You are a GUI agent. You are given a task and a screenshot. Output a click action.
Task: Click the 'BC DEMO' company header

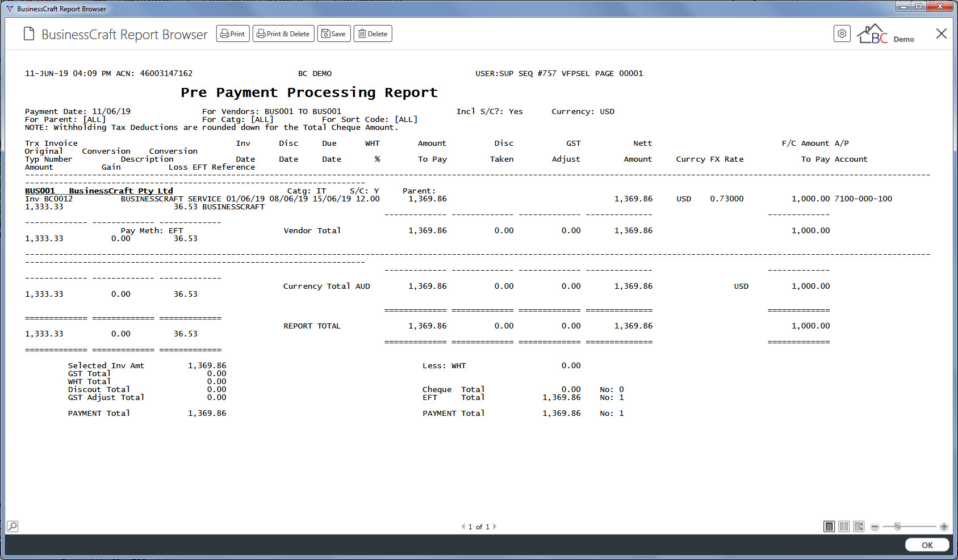click(x=315, y=73)
